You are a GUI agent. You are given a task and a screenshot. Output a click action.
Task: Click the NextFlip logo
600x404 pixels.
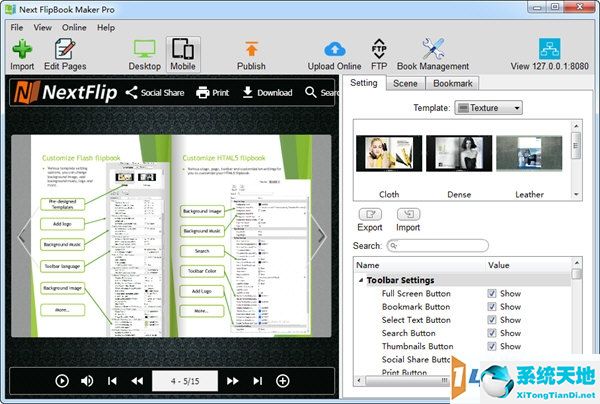pos(65,92)
